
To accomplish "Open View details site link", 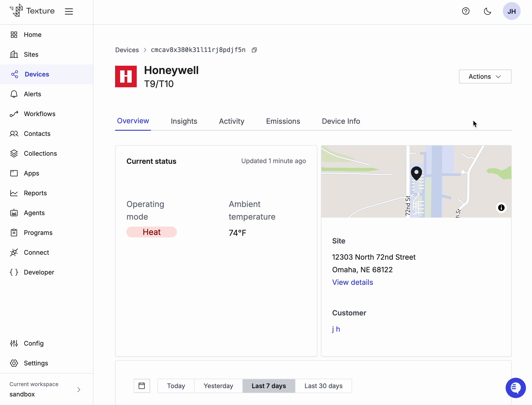I will pos(352,282).
